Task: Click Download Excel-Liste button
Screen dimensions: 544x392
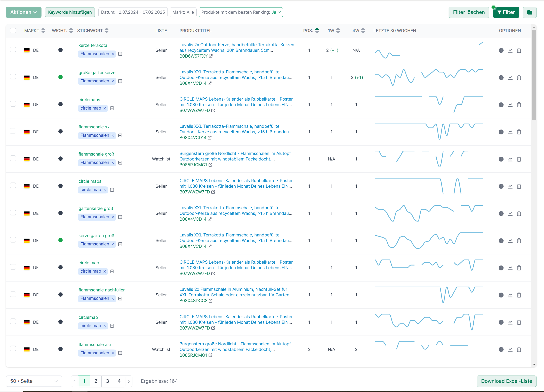Action: pos(506,381)
